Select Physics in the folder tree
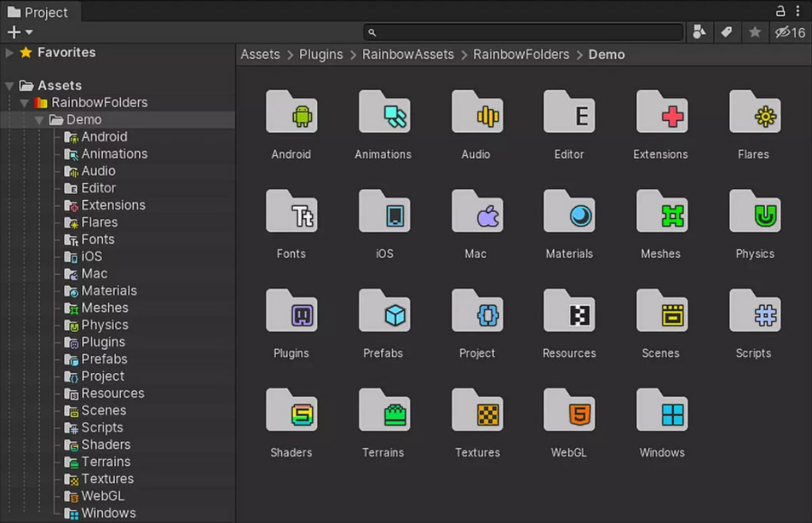The height and width of the screenshot is (523, 812). tap(104, 325)
